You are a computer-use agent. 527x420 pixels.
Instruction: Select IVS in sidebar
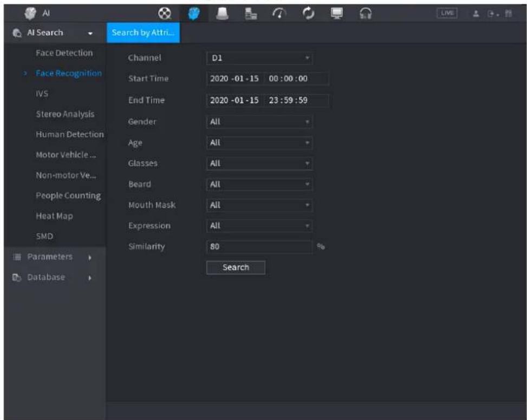42,94
